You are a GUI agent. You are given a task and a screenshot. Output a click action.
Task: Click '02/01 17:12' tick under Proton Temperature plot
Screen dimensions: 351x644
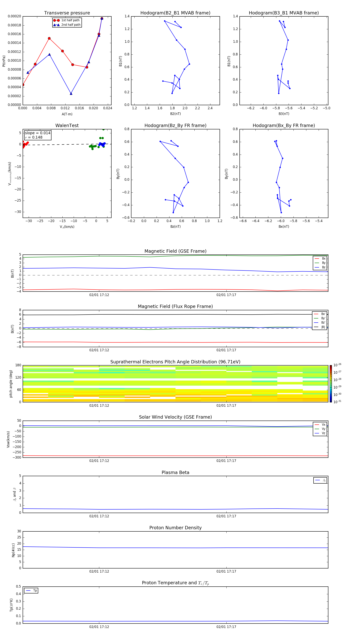(x=99, y=627)
